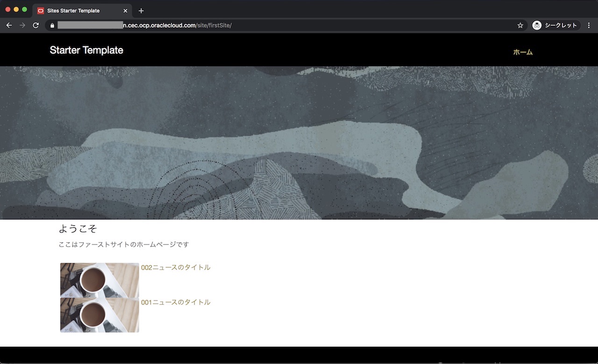Close the Sites Starter Template tab
Screen dimensions: 598x364
point(125,11)
